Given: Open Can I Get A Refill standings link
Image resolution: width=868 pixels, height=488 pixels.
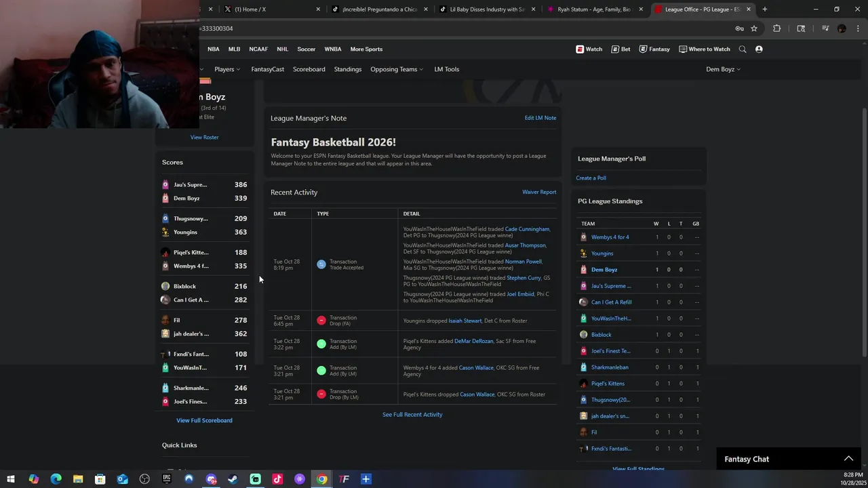Looking at the screenshot, I should click(x=611, y=302).
